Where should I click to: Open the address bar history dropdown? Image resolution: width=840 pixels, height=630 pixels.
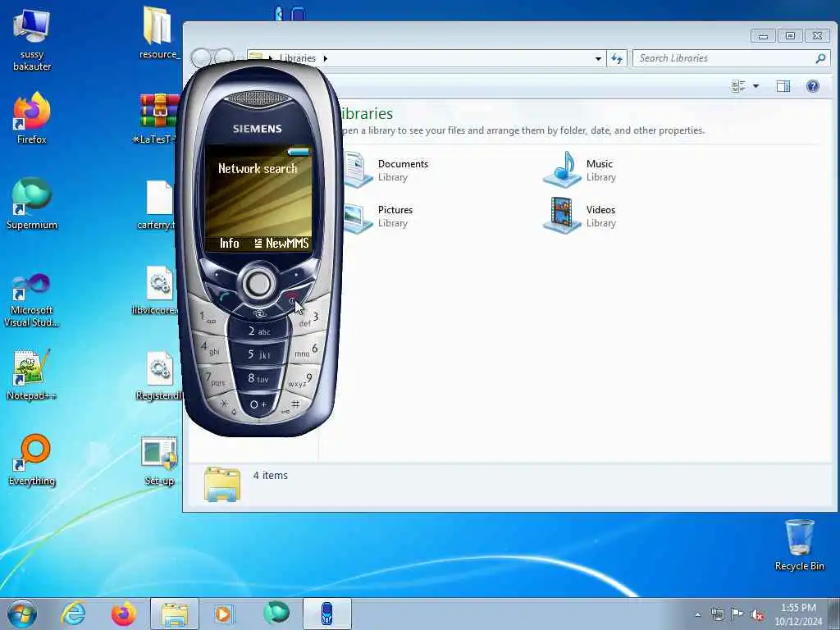click(x=598, y=58)
